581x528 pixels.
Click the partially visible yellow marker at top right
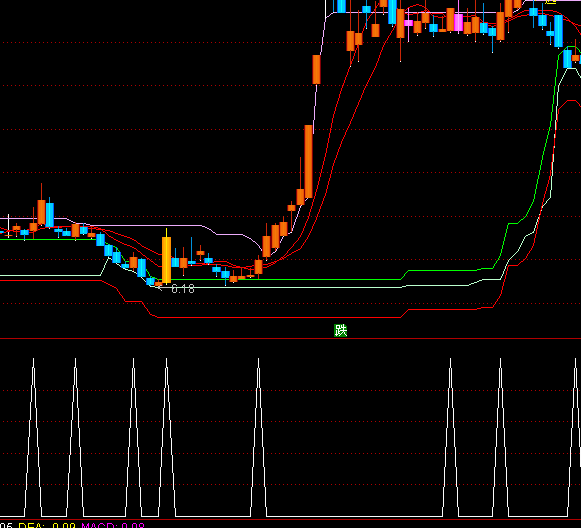pyautogui.click(x=551, y=2)
